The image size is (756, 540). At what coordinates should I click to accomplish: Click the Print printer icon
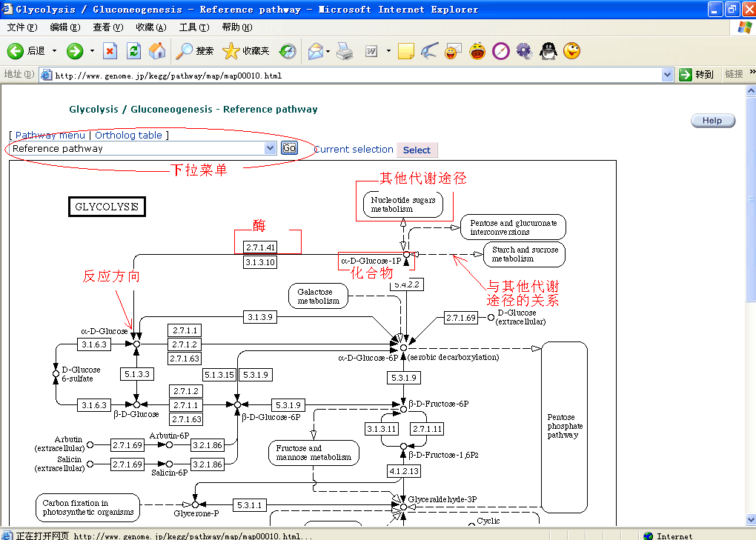pos(345,51)
